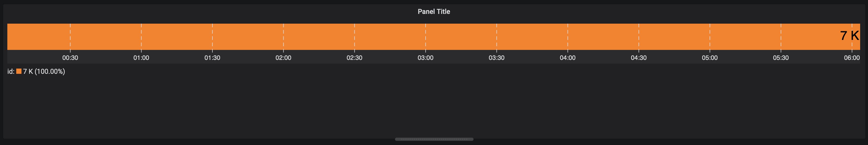The height and width of the screenshot is (145, 868).
Task: Click the 06:00 time axis label
Action: tap(852, 58)
